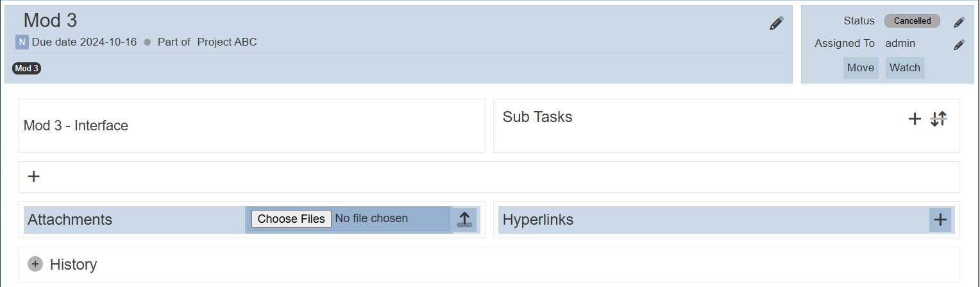
Task: Click the pencil icon to edit Mod 3 title
Action: tap(777, 24)
